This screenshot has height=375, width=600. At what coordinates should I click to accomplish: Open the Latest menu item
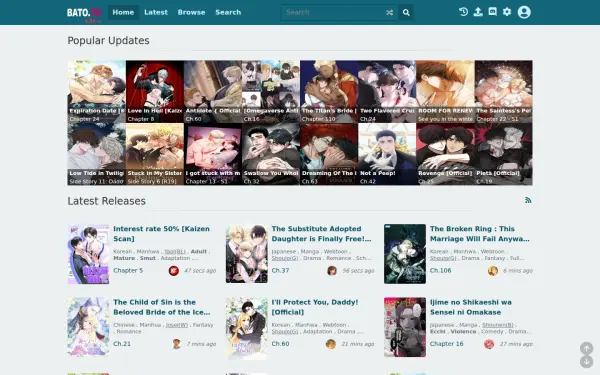(156, 12)
